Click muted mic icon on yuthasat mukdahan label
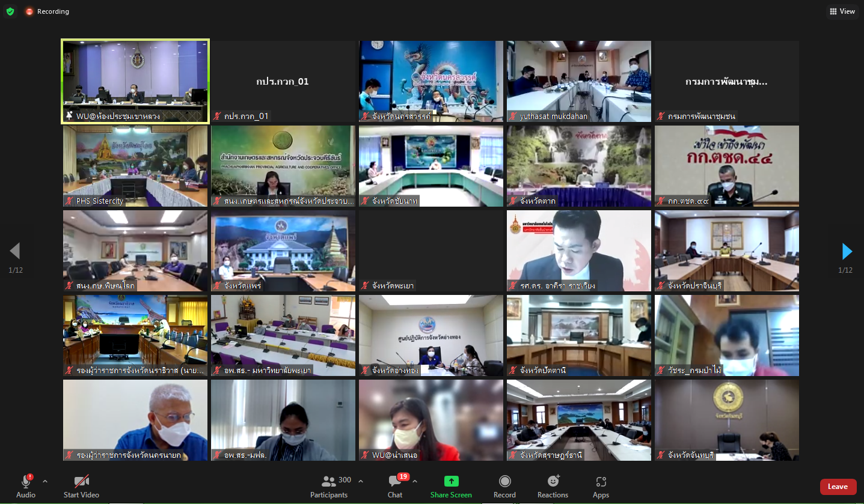 point(513,117)
